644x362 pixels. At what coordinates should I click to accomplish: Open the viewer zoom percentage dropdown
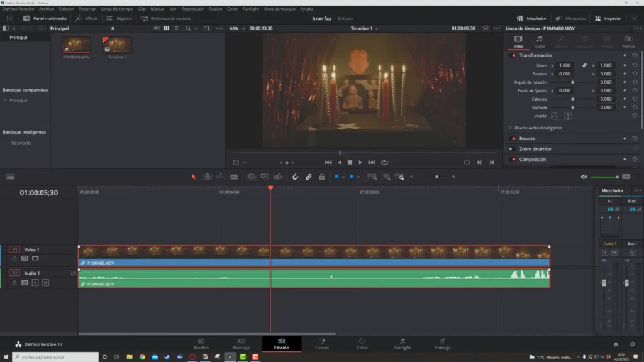click(236, 28)
